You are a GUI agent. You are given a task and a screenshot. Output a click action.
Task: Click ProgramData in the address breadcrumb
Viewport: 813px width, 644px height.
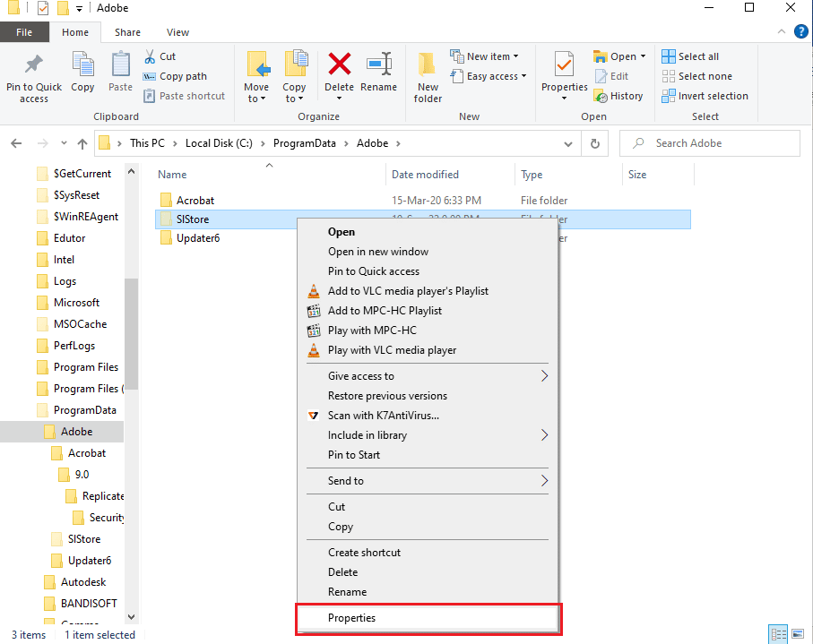click(x=305, y=143)
